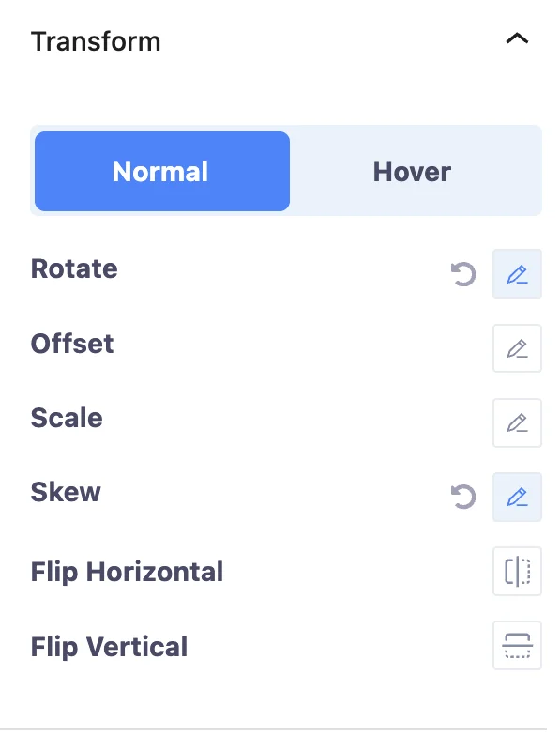Reset the Skew setting
This screenshot has width=560, height=736.
coord(463,497)
